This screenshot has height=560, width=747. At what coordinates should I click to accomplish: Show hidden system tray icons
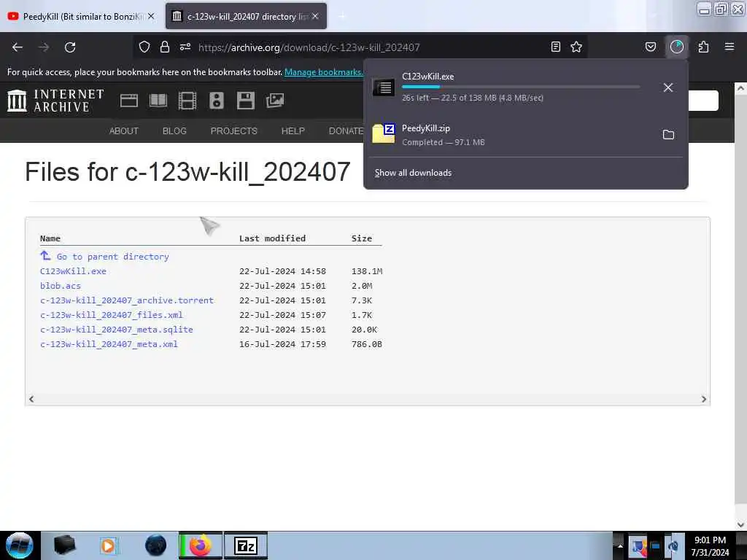tap(620, 545)
